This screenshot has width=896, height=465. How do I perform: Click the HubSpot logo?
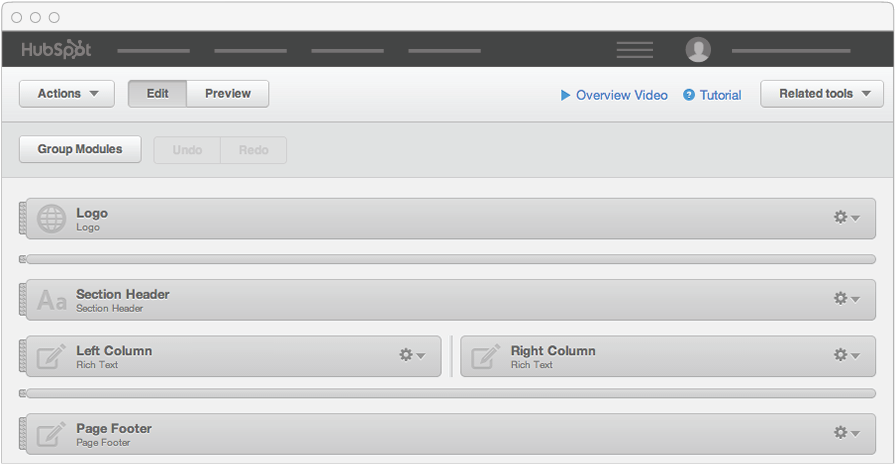(56, 50)
